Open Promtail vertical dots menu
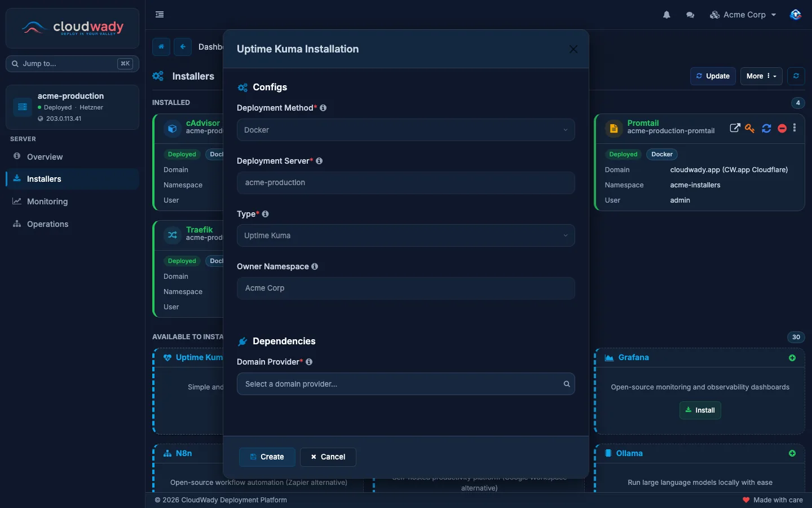This screenshot has width=812, height=508. click(x=795, y=128)
